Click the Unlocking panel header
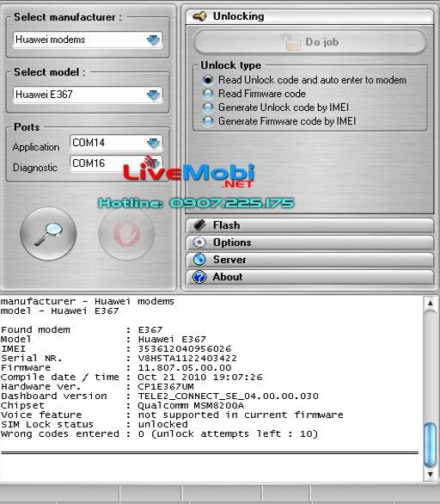Screen dimensions: 440x504 point(310,16)
